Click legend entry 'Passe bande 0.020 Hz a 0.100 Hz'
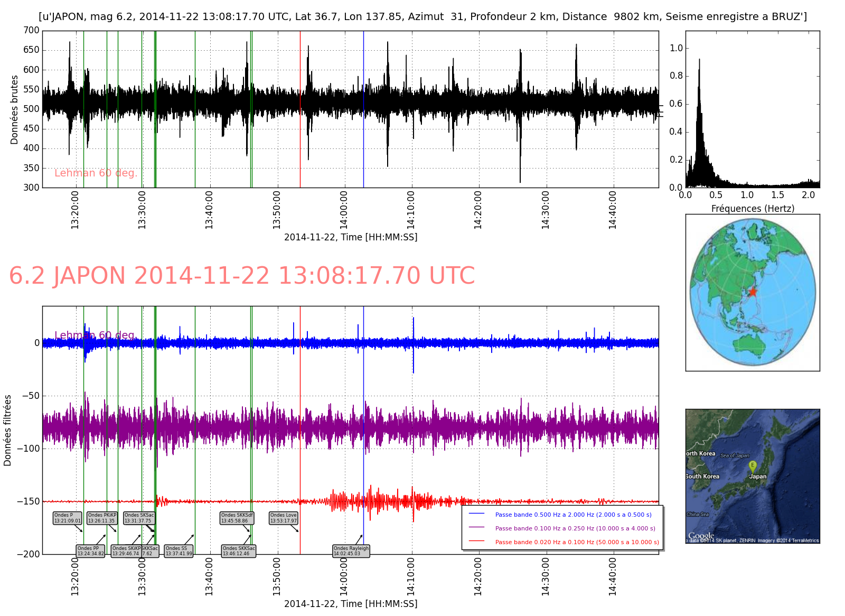 577,542
